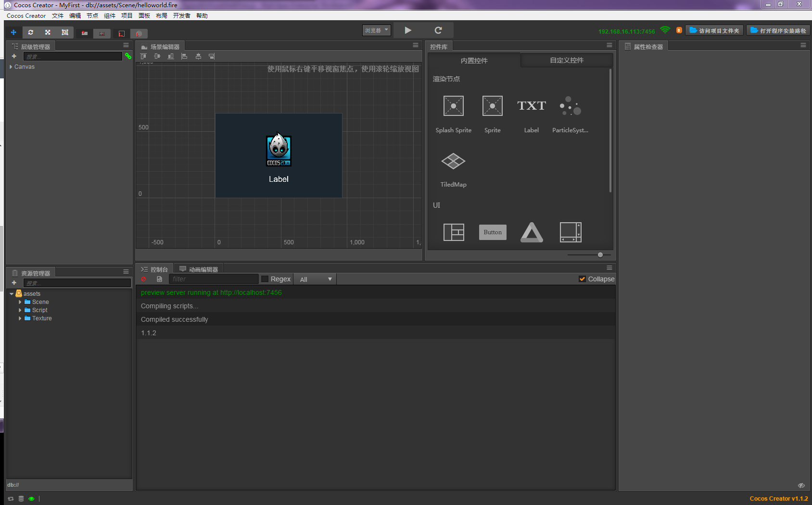Align selected nodes to bottom
Viewport: 812px width, 505px height.
pos(170,56)
